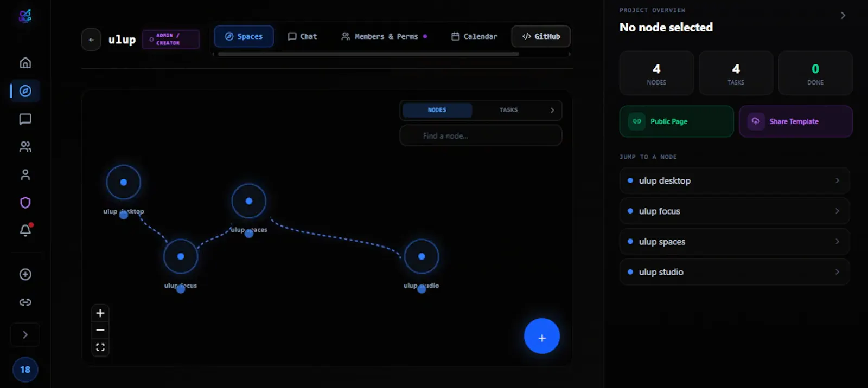Jump to ulup desktop in list

[735, 180]
